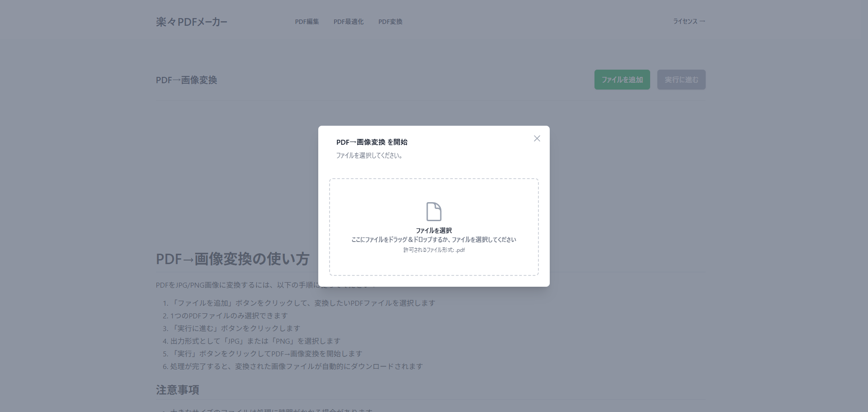This screenshot has width=868, height=412.
Task: Click the PDF→画像変換の使い方 heading
Action: [x=233, y=259]
